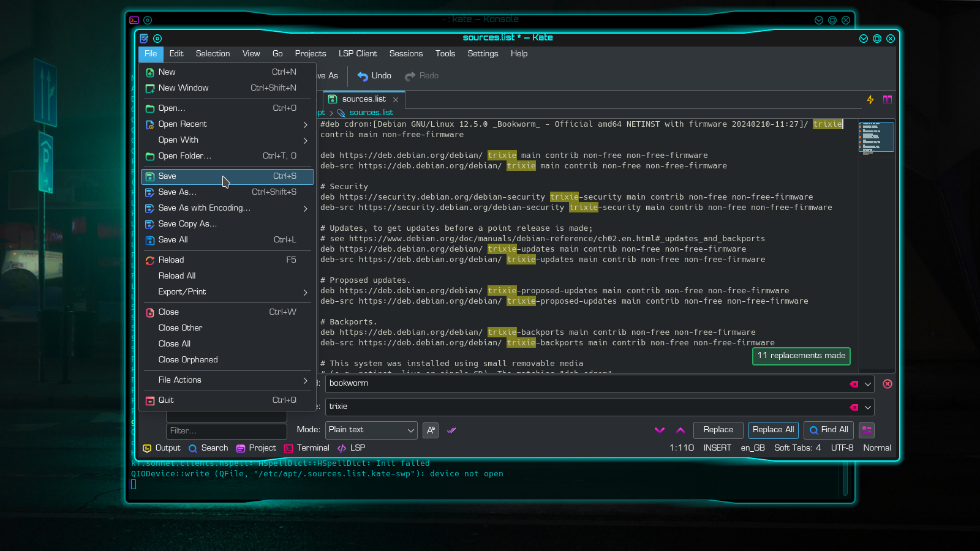Open UTF-8 encoding selector

tap(842, 448)
